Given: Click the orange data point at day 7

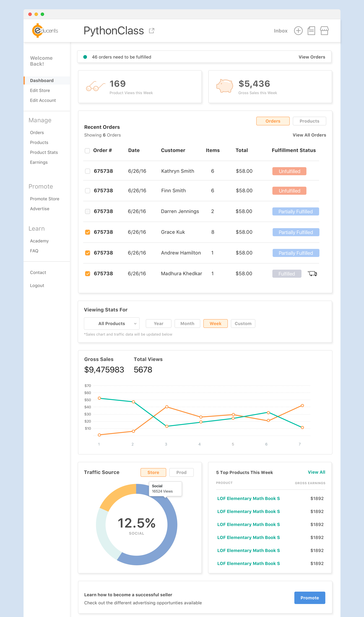Looking at the screenshot, I should click(302, 406).
